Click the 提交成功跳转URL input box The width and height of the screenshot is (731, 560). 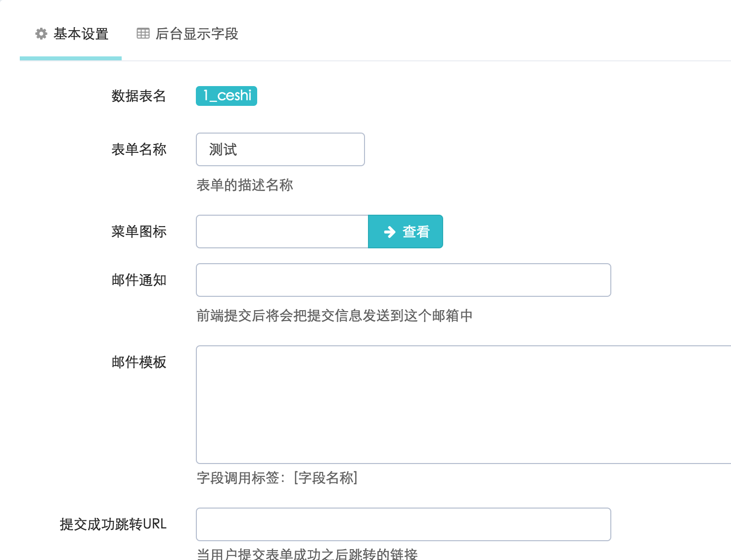point(403,524)
